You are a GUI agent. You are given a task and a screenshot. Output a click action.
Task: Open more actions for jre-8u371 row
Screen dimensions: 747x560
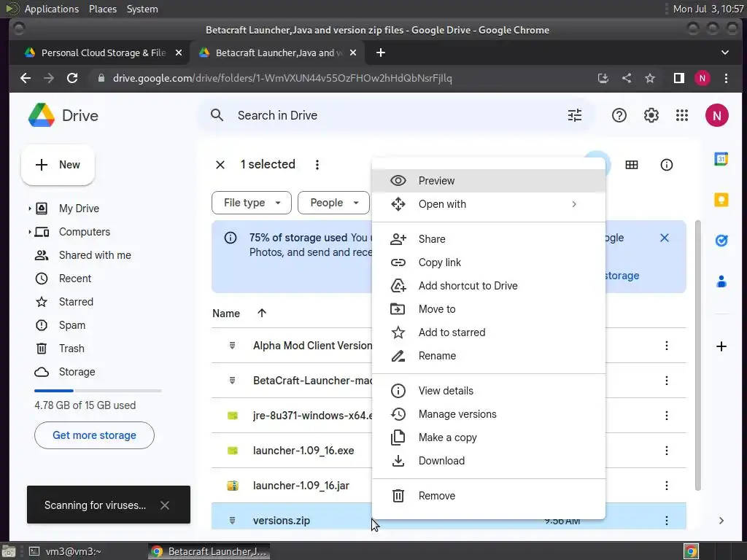667,416
